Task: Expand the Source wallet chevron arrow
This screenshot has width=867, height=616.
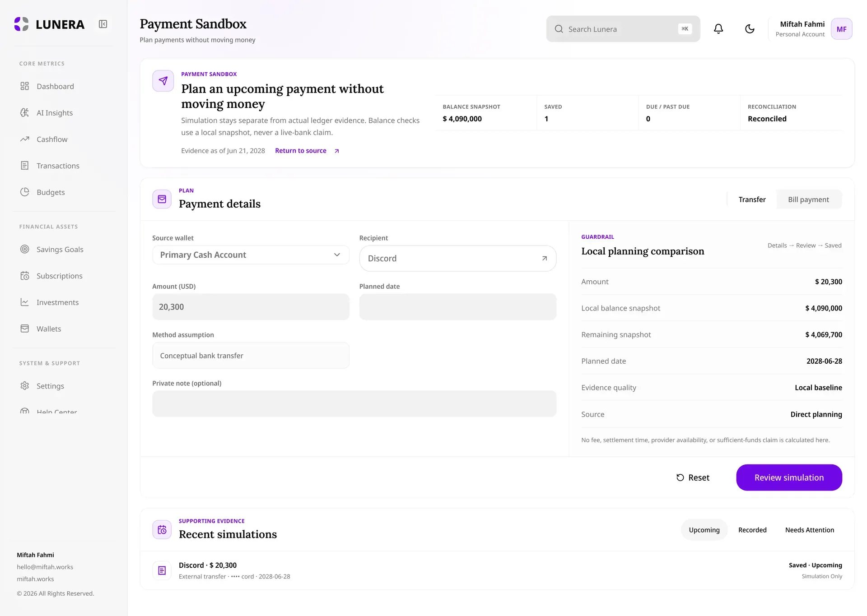Action: pos(337,255)
